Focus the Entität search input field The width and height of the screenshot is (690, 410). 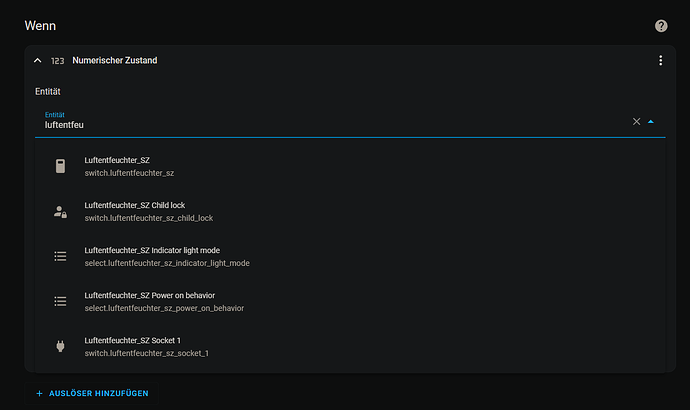point(332,122)
